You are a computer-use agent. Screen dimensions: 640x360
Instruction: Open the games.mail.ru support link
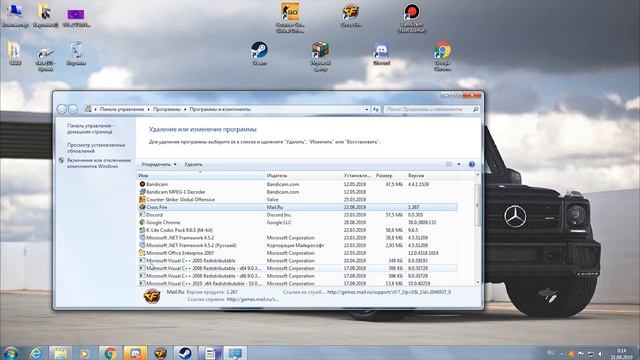click(x=389, y=292)
